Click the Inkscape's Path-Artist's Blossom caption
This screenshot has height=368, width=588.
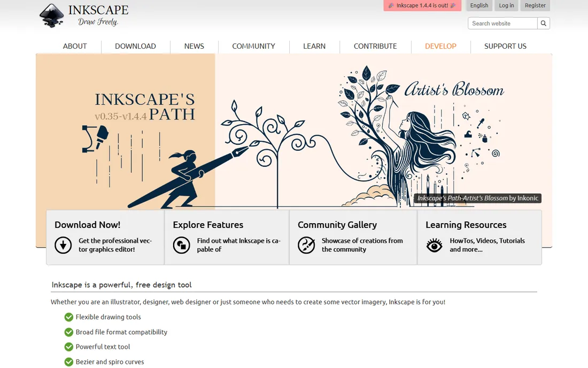(478, 198)
